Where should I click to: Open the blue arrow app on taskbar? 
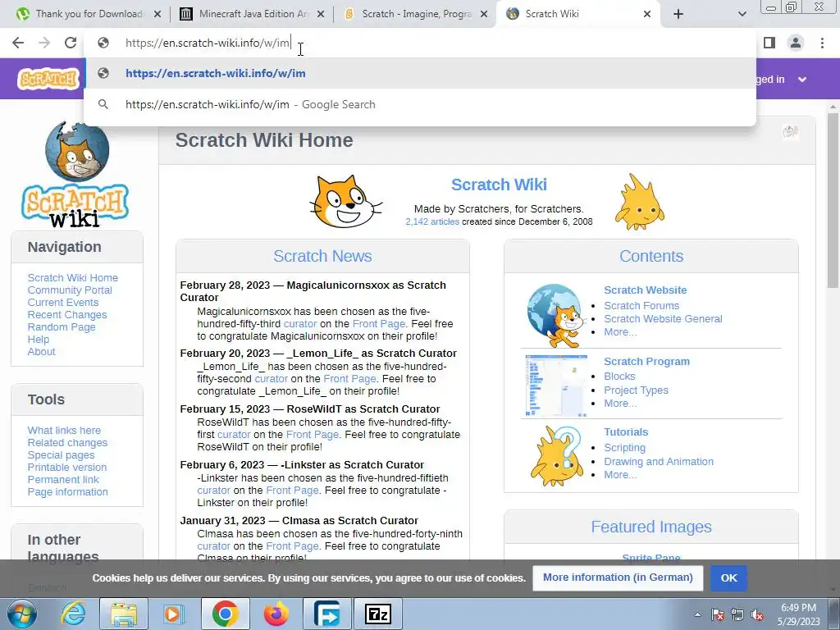click(326, 614)
